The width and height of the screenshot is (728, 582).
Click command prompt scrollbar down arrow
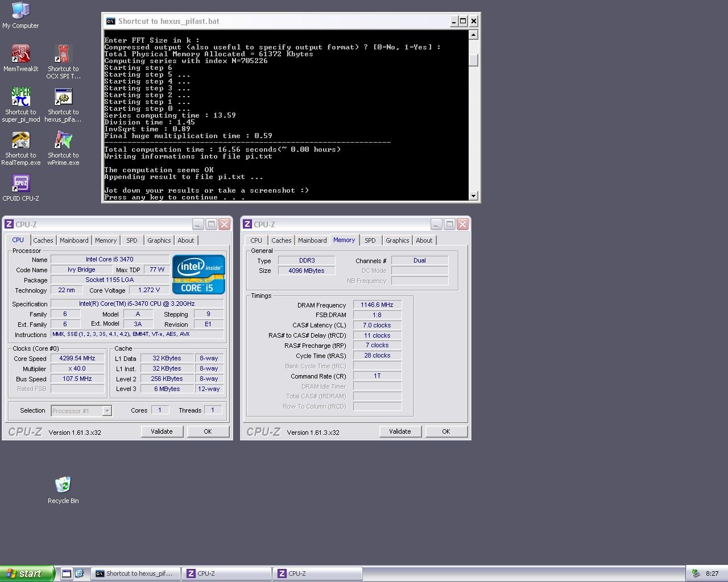473,196
